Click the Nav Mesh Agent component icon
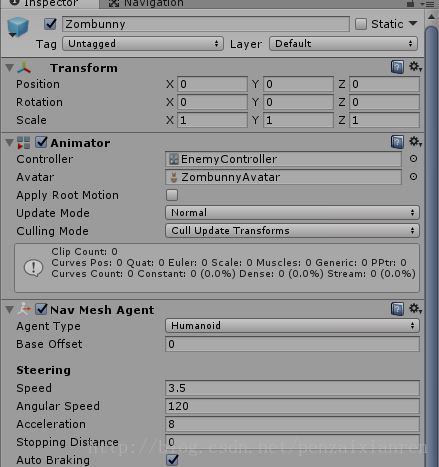Screen dimensions: 439x467 point(24,309)
